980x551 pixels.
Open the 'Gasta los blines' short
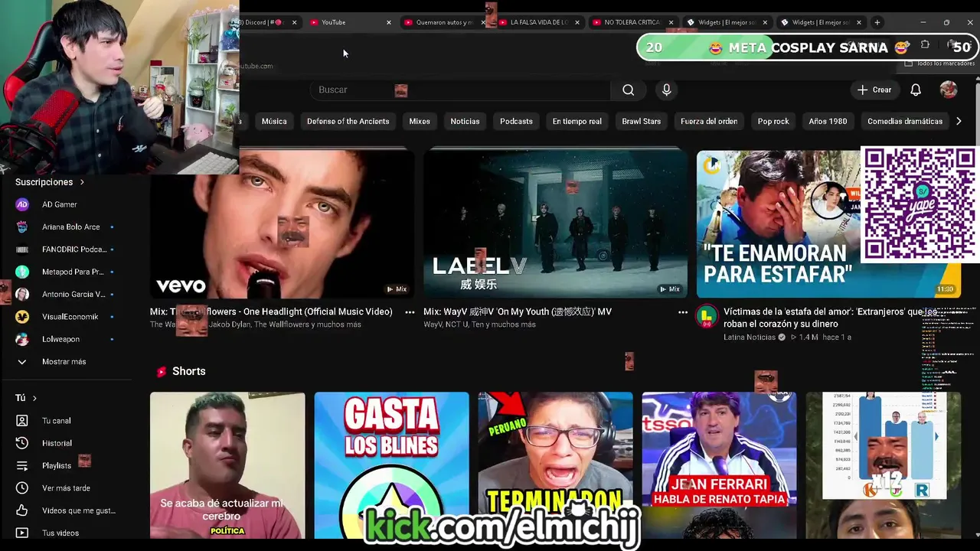(x=391, y=465)
